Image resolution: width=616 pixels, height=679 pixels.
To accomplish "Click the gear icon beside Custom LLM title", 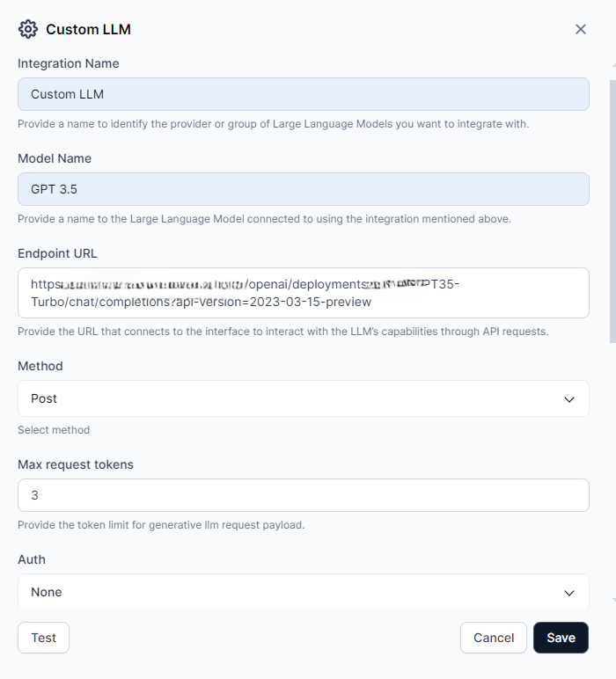I will click(x=28, y=29).
